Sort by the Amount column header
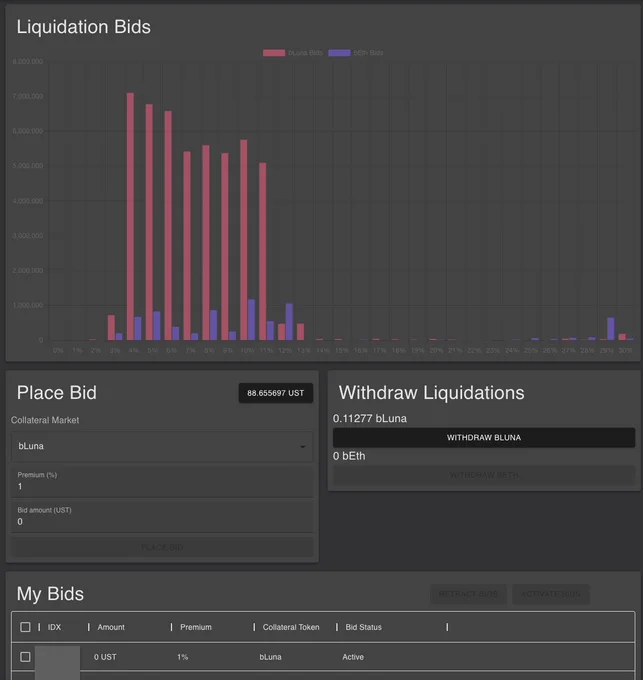Image resolution: width=643 pixels, height=680 pixels. (x=111, y=627)
